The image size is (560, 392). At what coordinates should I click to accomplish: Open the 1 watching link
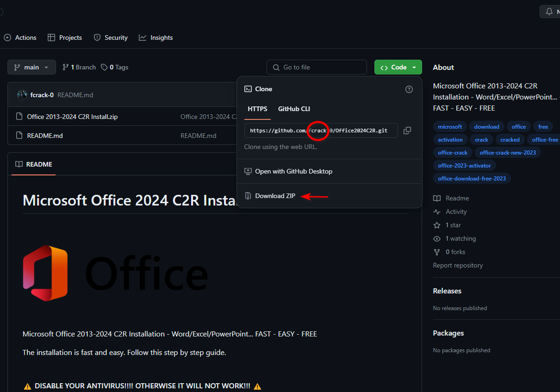click(x=461, y=238)
